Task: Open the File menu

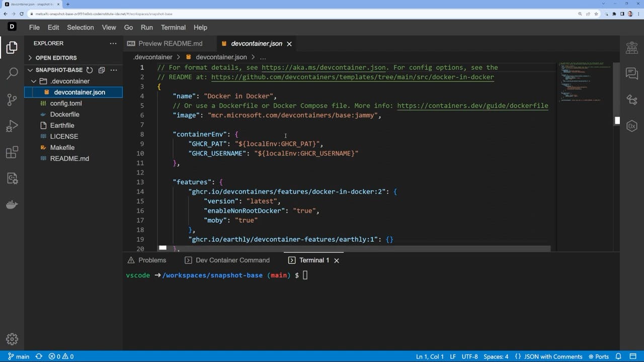Action: (34, 27)
